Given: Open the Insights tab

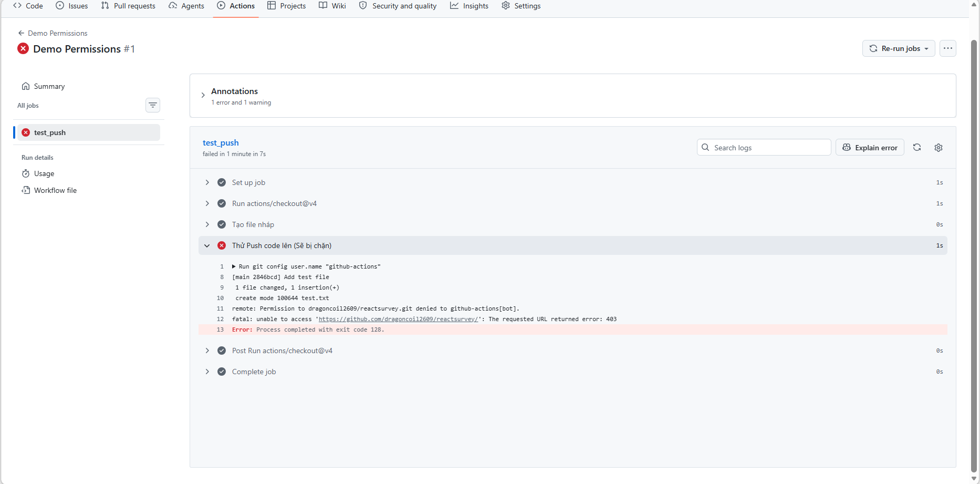Looking at the screenshot, I should tap(469, 6).
